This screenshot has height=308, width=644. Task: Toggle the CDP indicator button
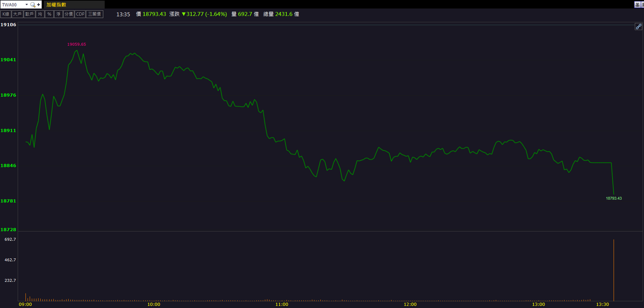click(x=80, y=14)
